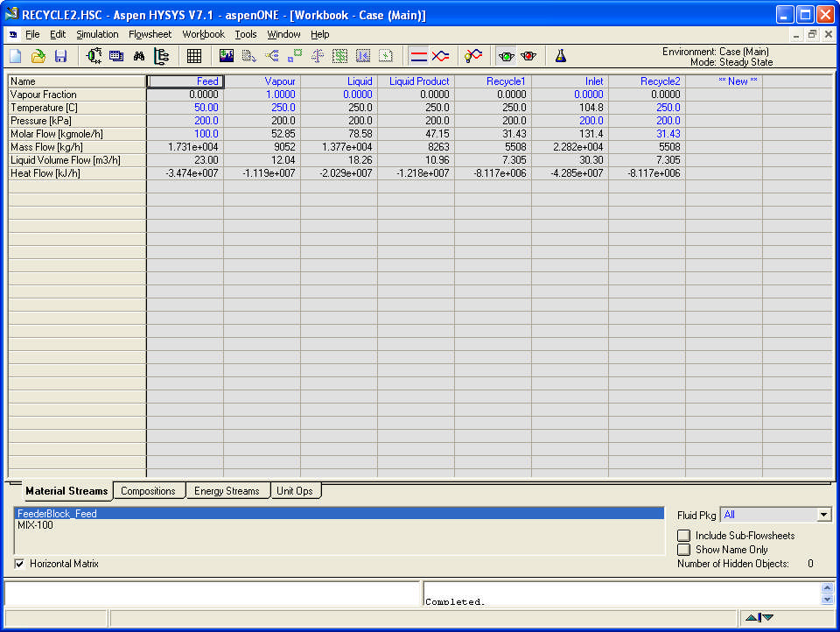Open the Unit Ops tab
The image size is (840, 632).
point(294,491)
